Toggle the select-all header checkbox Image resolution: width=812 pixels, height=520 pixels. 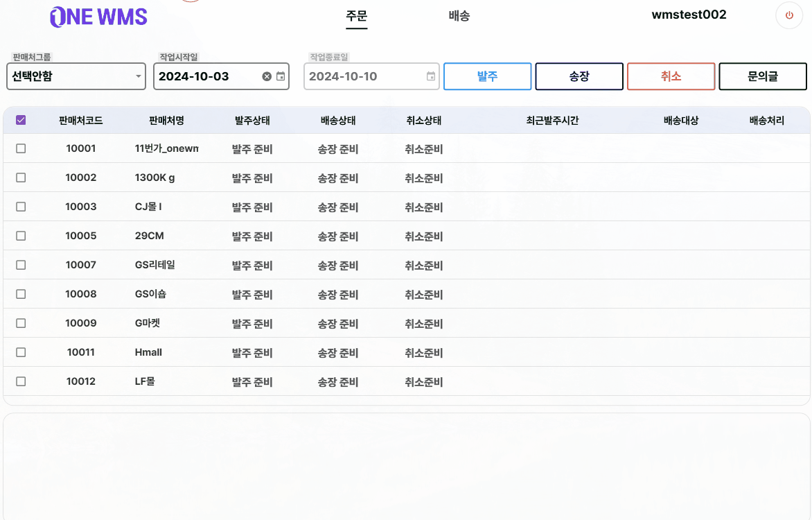pyautogui.click(x=21, y=120)
